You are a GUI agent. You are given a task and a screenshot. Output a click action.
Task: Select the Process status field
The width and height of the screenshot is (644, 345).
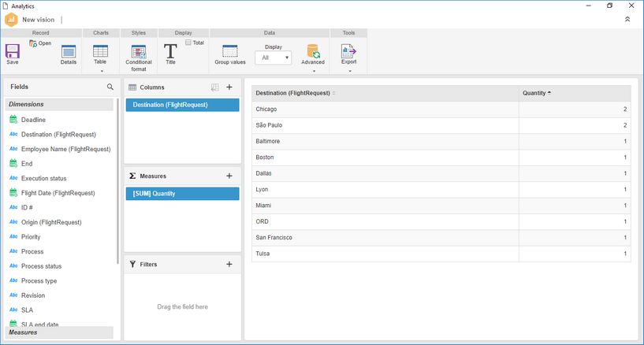coord(42,265)
